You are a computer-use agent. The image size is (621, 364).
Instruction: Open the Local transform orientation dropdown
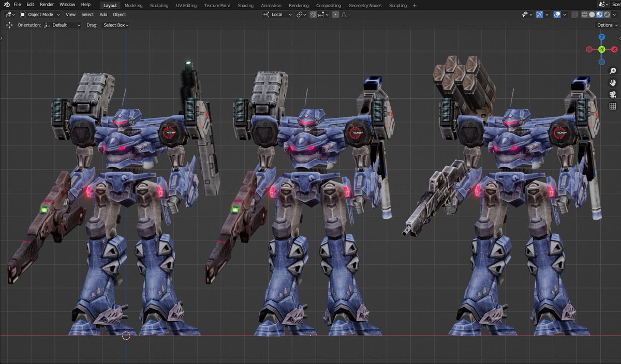277,14
